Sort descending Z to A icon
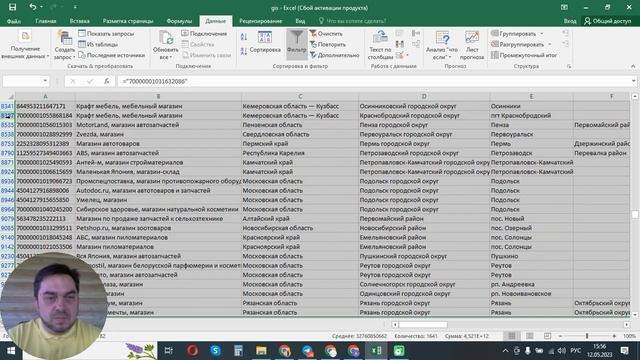 pos(244,51)
